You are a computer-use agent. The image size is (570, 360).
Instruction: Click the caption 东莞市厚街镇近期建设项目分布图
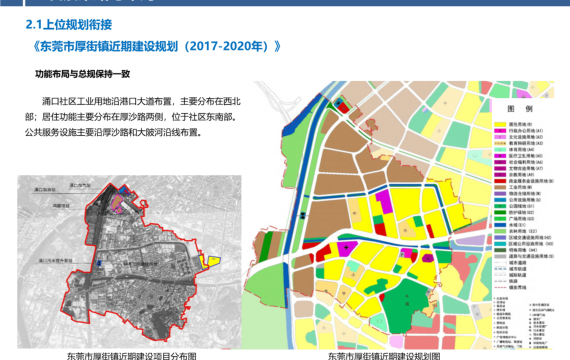point(132,356)
